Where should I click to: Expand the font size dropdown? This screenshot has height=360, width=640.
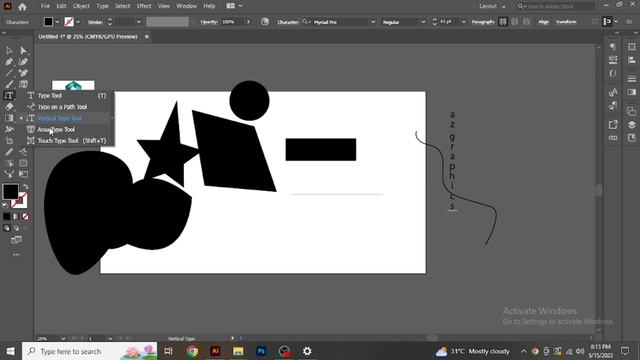click(x=463, y=22)
